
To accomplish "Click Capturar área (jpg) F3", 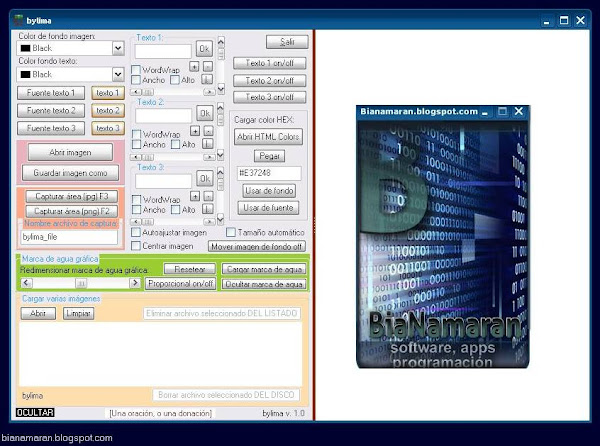I will 72,196.
